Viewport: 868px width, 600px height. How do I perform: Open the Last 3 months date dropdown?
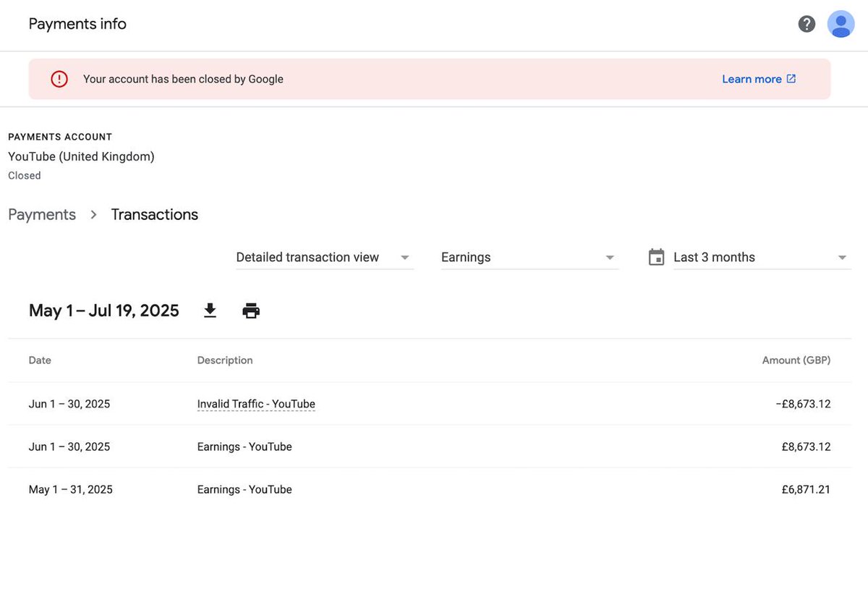(762, 258)
